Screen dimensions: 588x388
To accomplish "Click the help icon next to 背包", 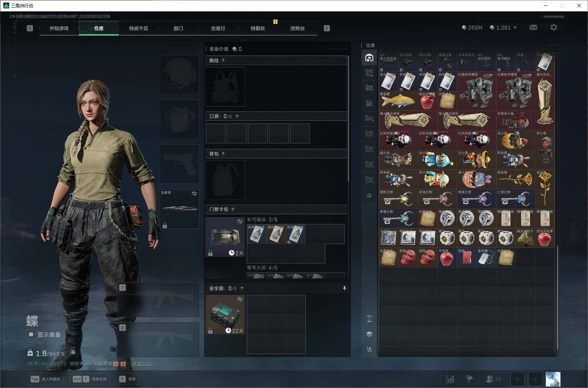I will pos(223,154).
